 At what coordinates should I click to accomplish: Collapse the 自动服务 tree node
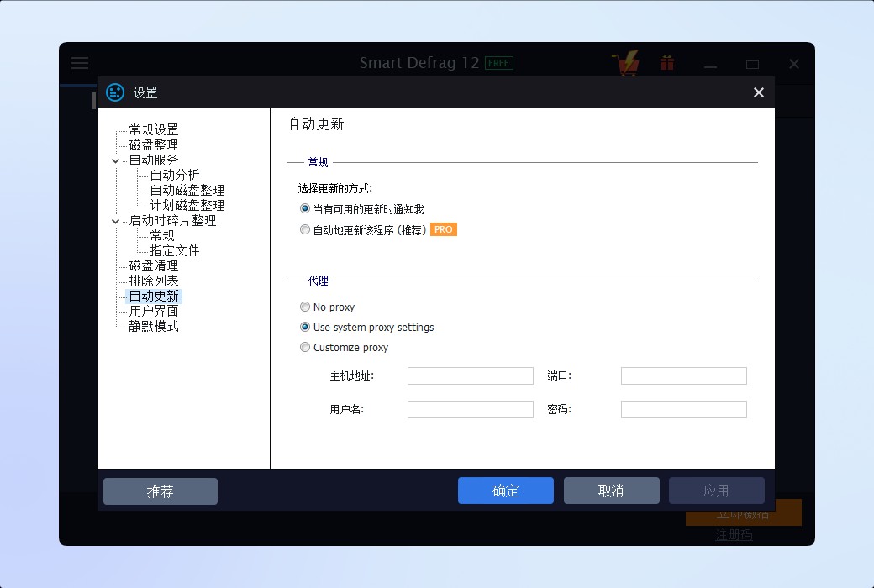[x=115, y=160]
